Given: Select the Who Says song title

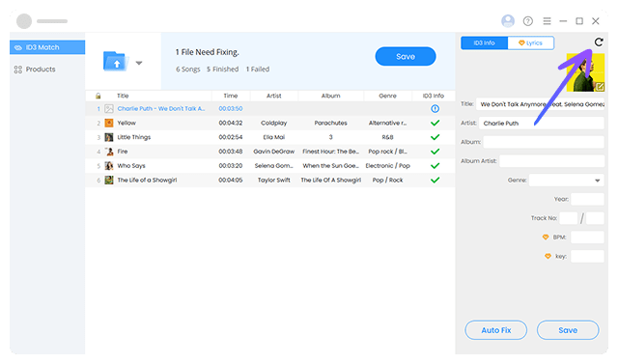Looking at the screenshot, I should (131, 166).
